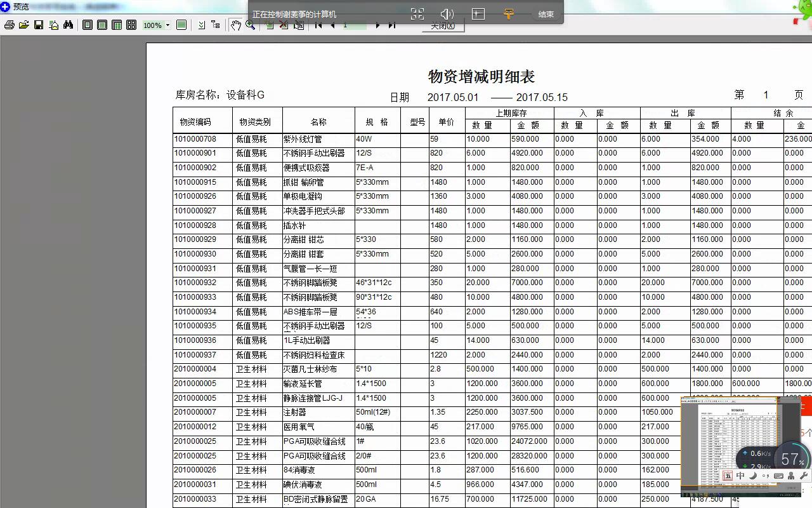The height and width of the screenshot is (508, 812).
Task: Click the page number input box
Action: 354,25
